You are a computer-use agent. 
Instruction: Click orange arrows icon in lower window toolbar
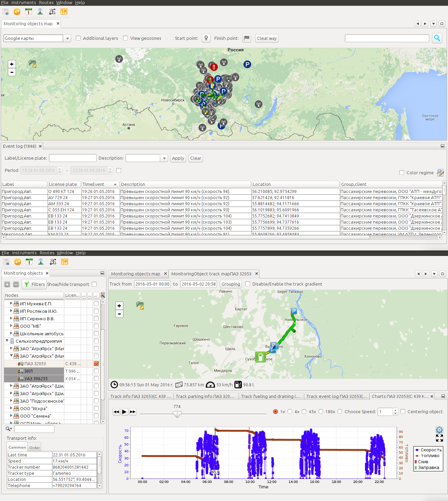18,262
